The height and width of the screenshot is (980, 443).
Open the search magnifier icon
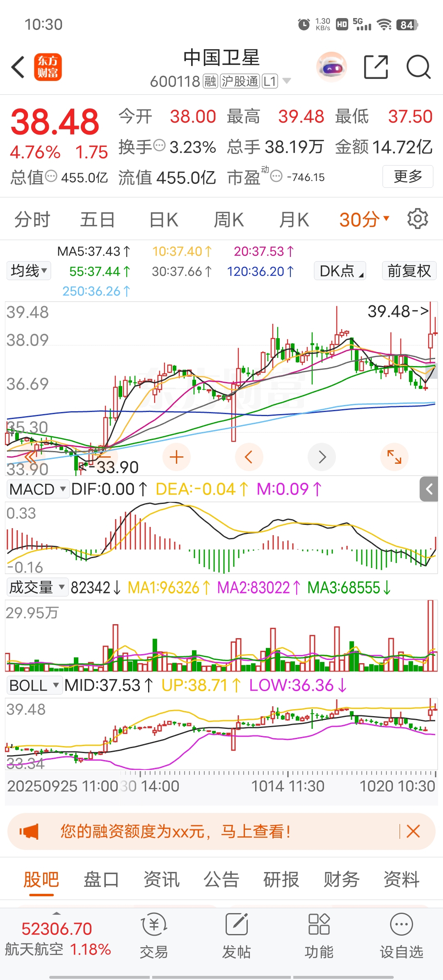click(418, 67)
